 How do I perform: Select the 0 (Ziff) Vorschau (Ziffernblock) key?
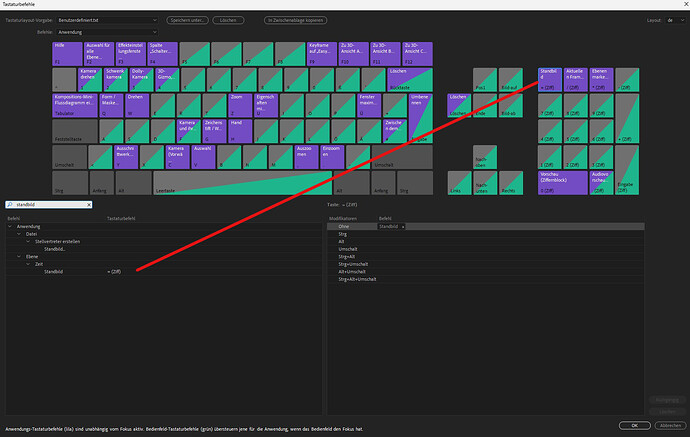tap(562, 183)
